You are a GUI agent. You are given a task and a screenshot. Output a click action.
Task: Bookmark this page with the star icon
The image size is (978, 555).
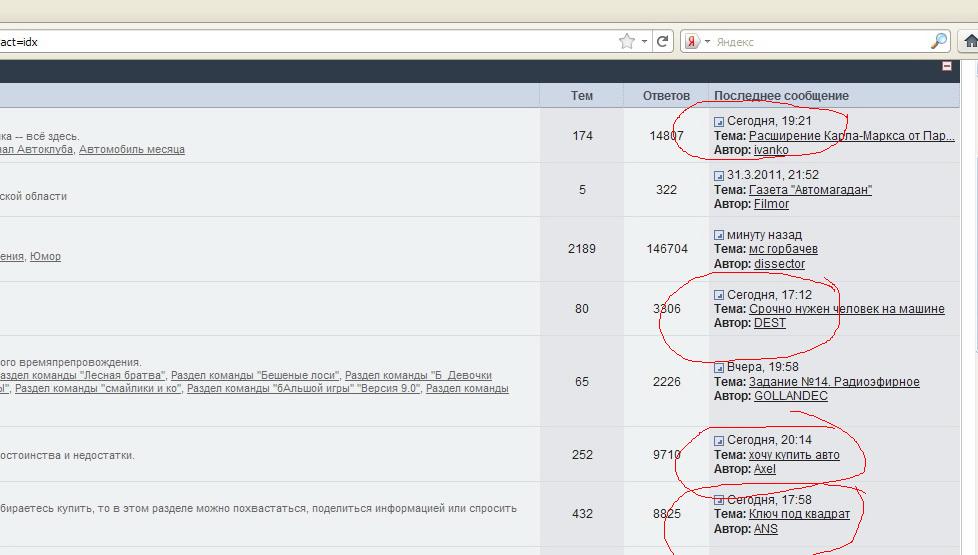(627, 41)
